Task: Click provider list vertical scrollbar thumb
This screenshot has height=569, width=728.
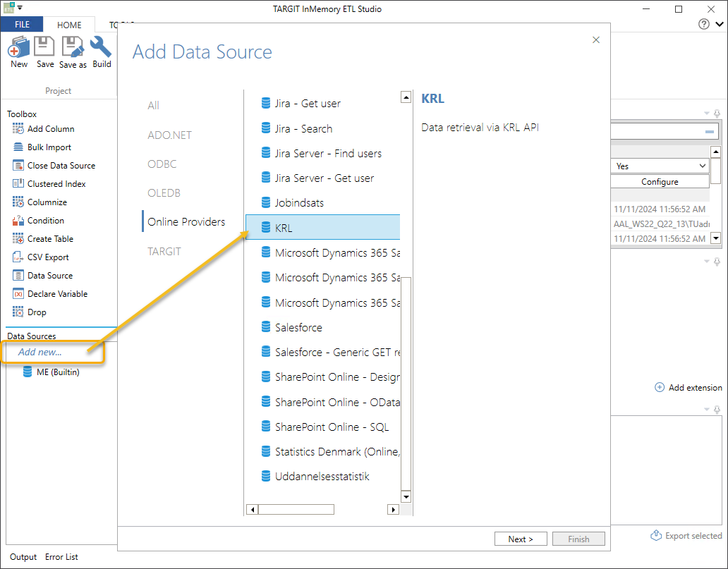Action: pos(406,384)
